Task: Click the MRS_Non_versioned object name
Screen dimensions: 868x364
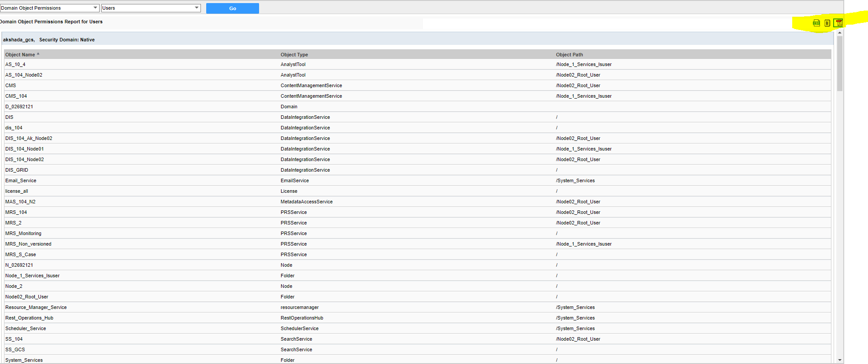Action: click(x=28, y=244)
